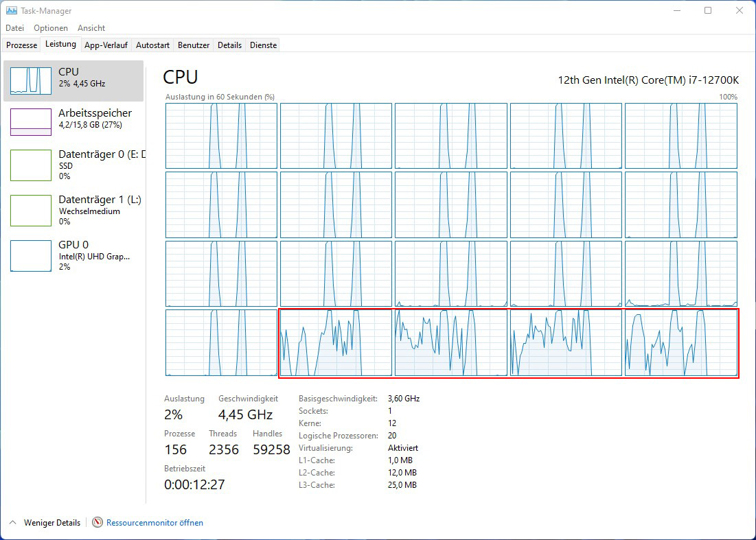Open Ressourcenmonitor öffnen link

[154, 523]
